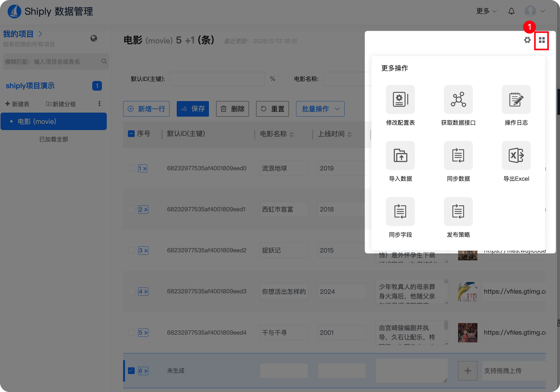
Task: Open the 更多 dropdown in header
Action: click(487, 11)
